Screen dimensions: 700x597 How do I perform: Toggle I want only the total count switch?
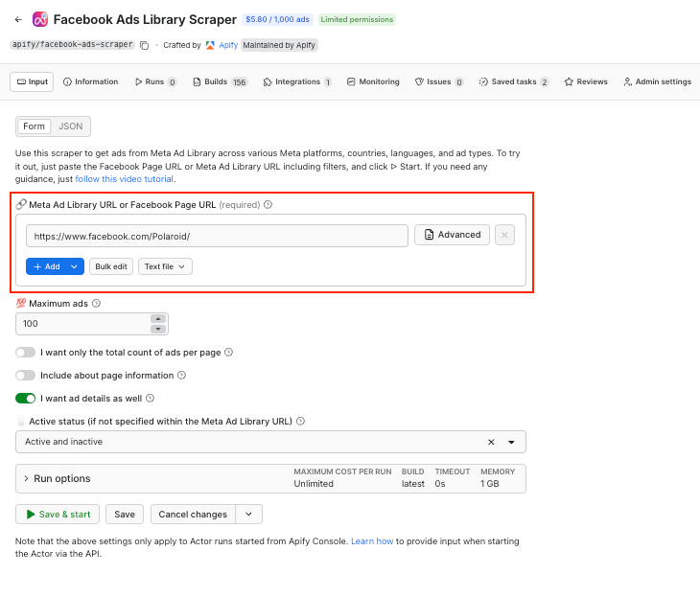26,353
